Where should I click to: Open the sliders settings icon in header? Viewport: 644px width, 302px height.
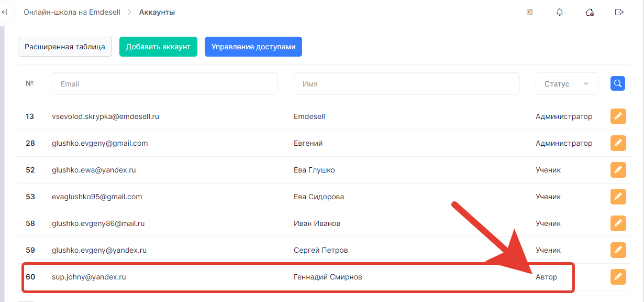pyautogui.click(x=530, y=12)
